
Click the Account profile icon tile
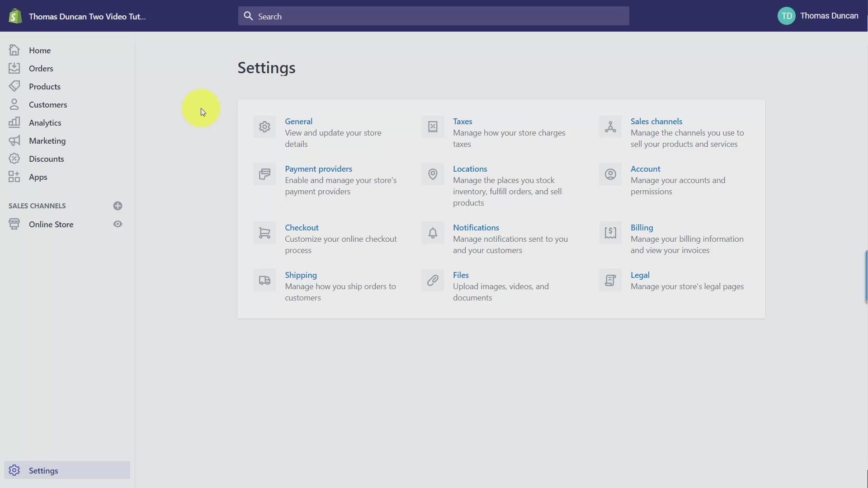coord(610,174)
